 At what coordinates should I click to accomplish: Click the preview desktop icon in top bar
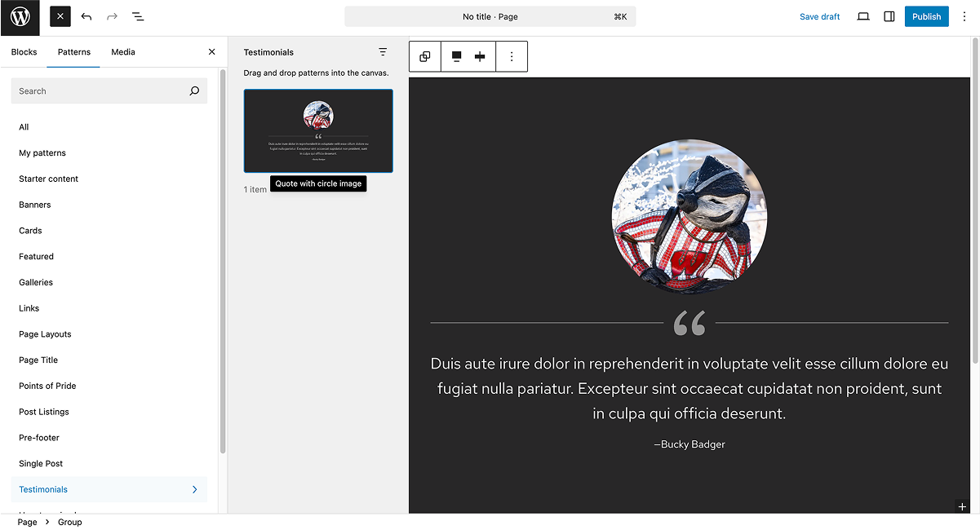click(x=862, y=16)
